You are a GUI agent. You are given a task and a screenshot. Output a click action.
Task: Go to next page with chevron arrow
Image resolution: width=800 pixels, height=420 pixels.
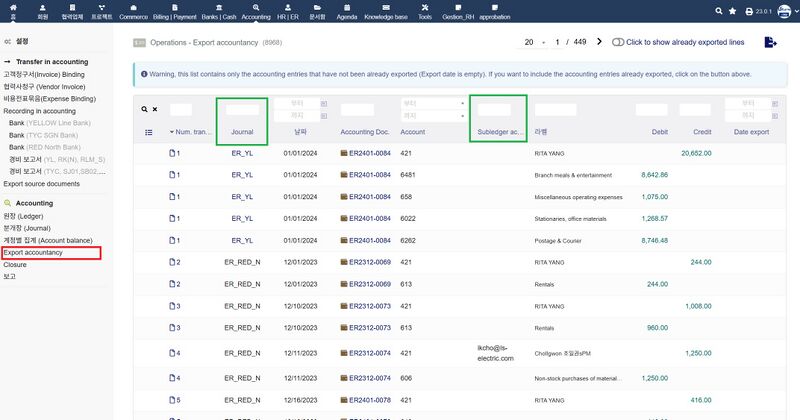click(599, 42)
